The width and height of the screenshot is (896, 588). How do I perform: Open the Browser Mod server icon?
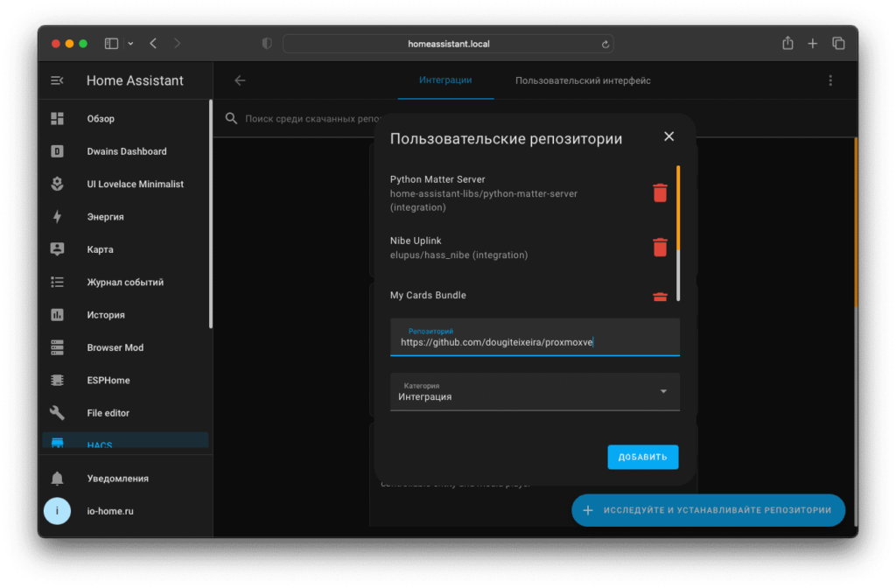pyautogui.click(x=57, y=347)
